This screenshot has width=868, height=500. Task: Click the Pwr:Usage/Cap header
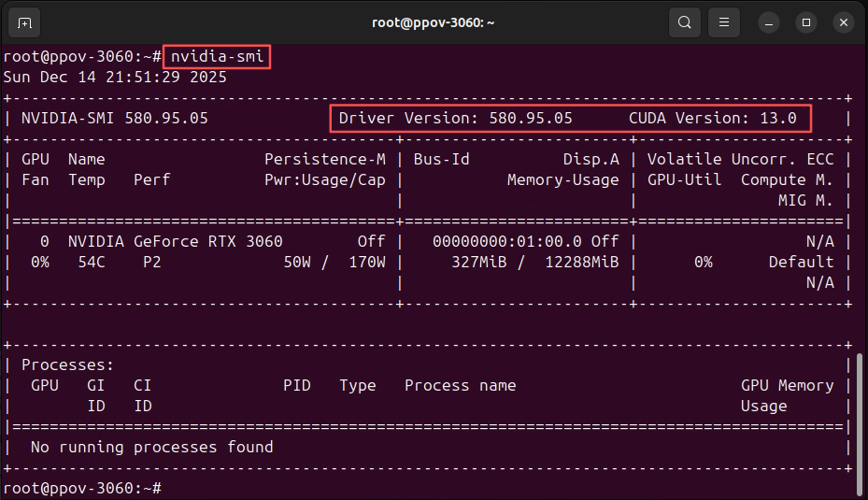click(x=325, y=180)
